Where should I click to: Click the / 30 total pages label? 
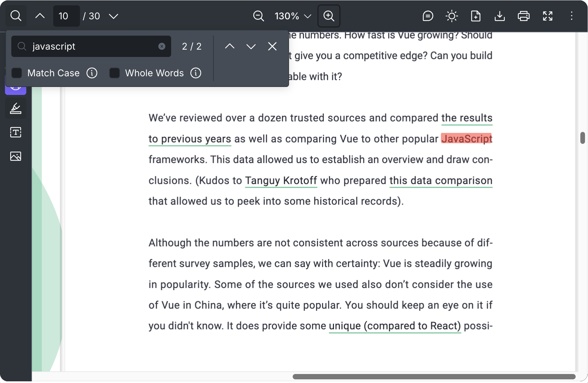point(92,16)
